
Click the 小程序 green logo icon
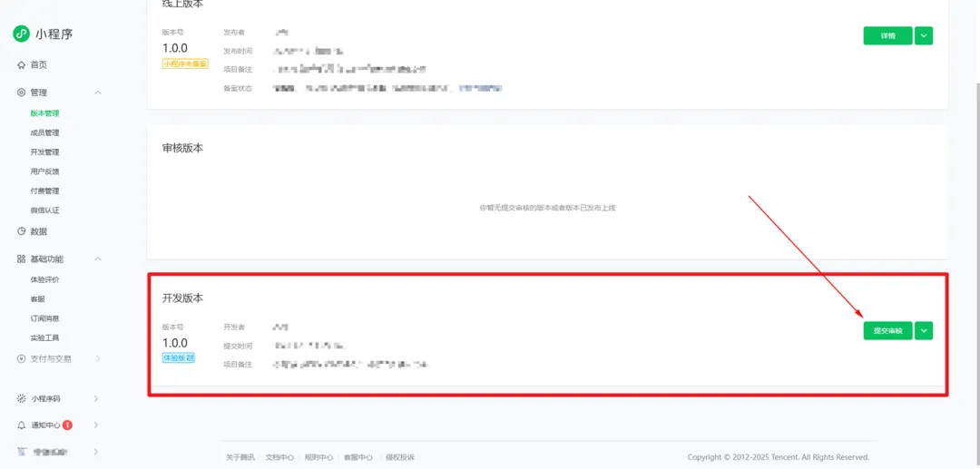pyautogui.click(x=22, y=34)
